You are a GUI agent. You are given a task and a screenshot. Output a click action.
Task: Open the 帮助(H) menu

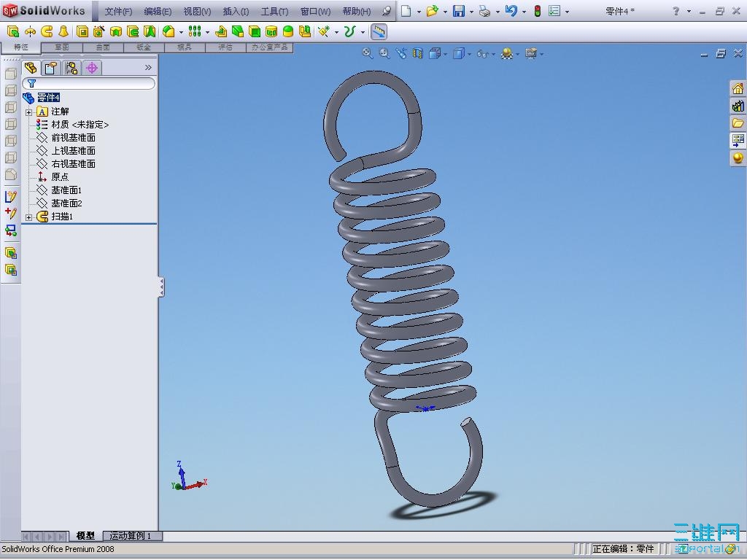[356, 12]
